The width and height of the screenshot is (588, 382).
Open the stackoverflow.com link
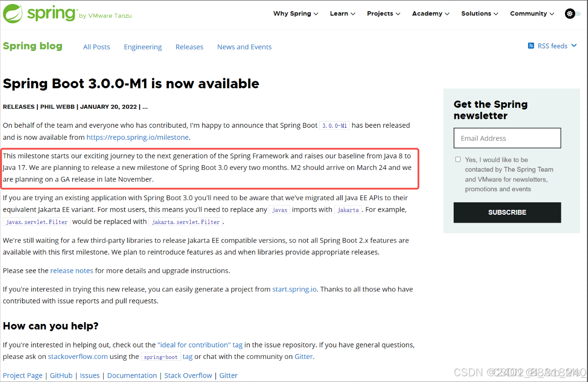(78, 357)
